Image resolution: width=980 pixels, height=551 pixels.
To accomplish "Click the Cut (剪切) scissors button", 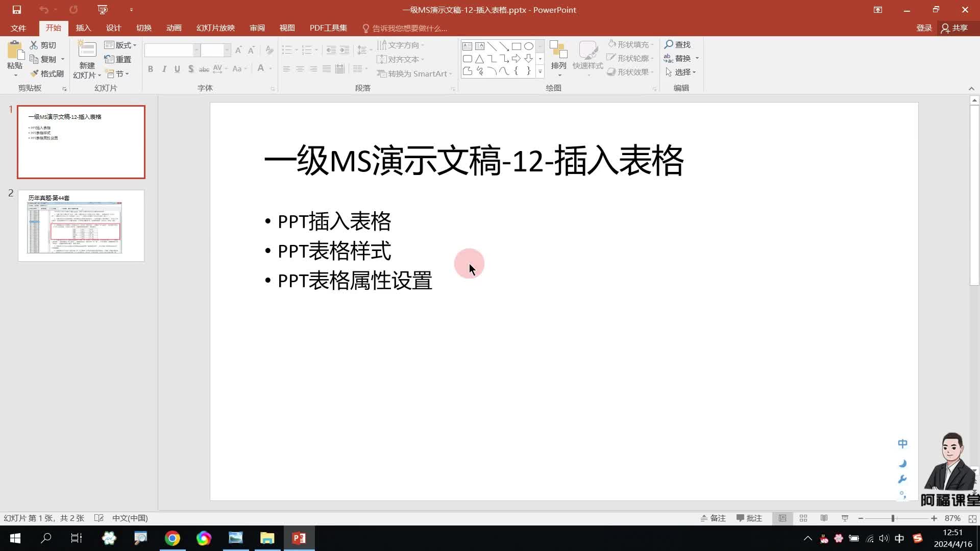I will point(43,45).
